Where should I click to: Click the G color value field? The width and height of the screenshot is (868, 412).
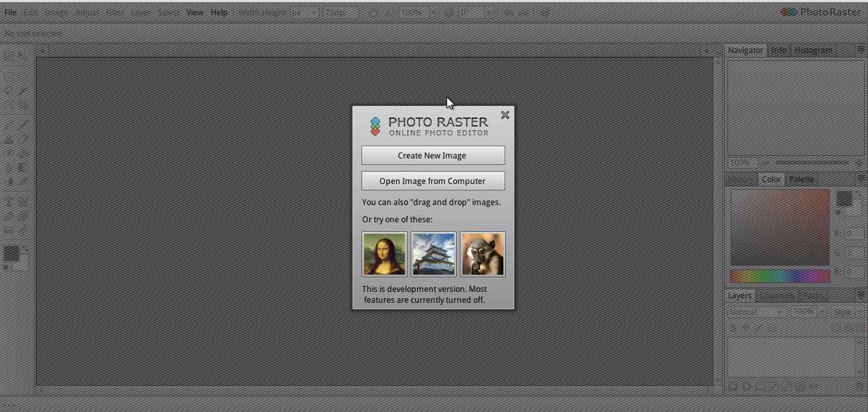pos(855,253)
